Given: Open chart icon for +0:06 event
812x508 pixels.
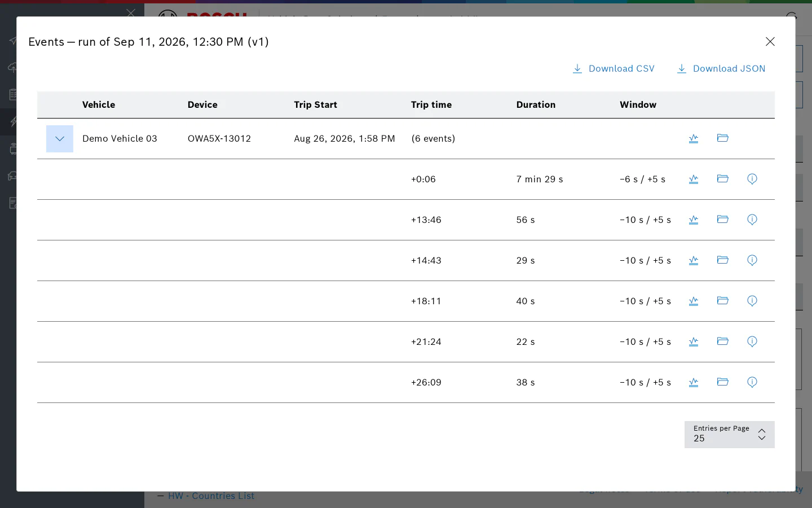Looking at the screenshot, I should (694, 179).
